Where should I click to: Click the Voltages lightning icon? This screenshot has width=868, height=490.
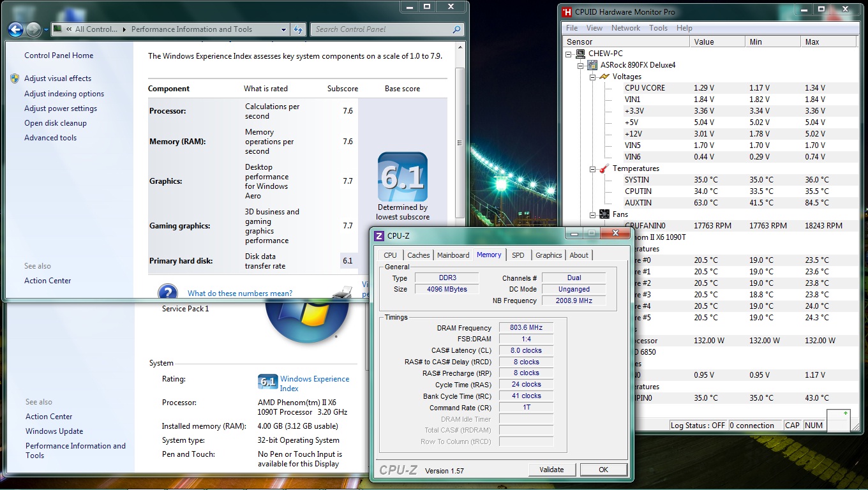[x=604, y=77]
